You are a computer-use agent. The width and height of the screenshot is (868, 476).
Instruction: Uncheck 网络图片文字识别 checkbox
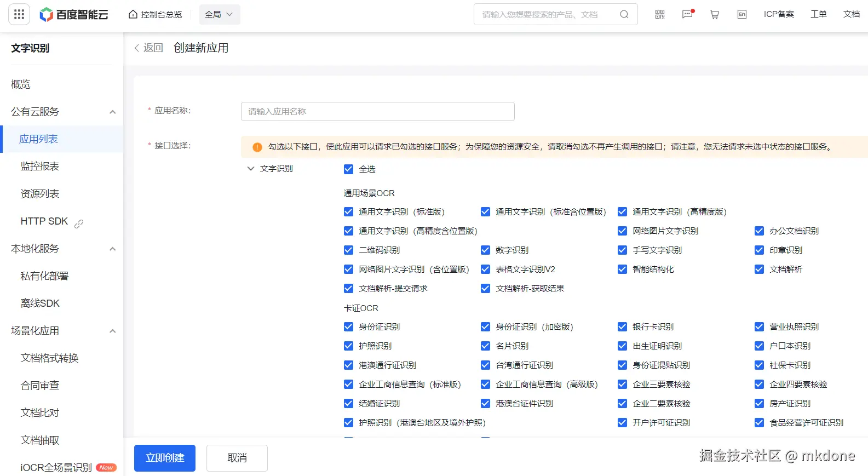(622, 231)
